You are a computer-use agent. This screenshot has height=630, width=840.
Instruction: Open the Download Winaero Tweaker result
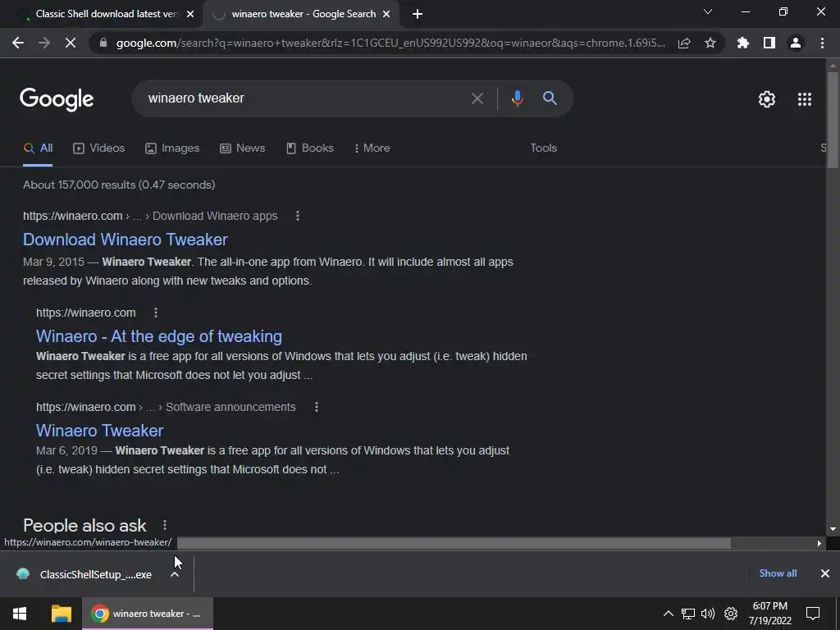tap(126, 240)
